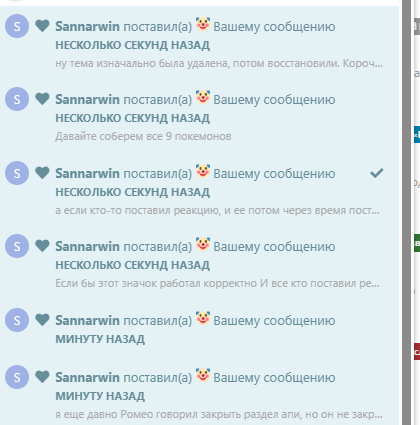Open preview 'Если бы этот значок работал'
The width and height of the screenshot is (420, 425).
click(x=217, y=283)
